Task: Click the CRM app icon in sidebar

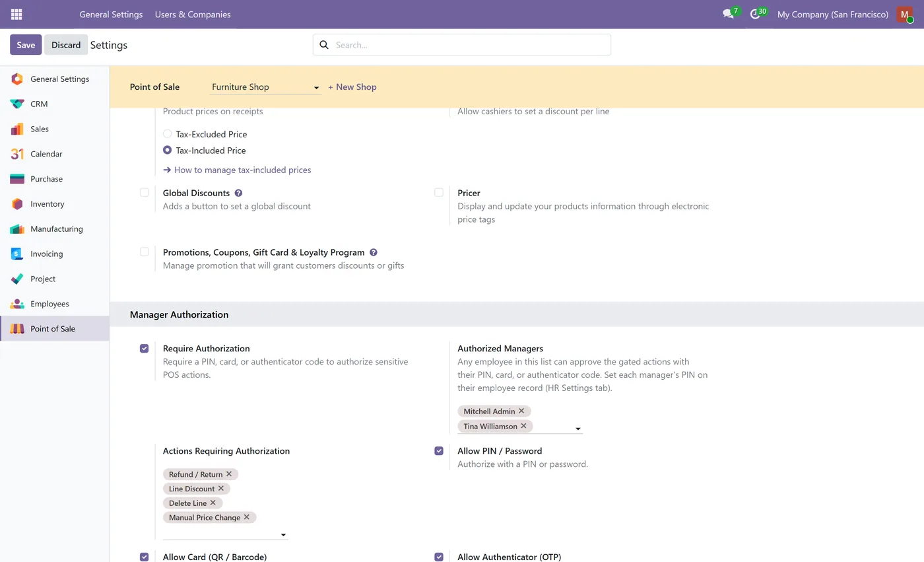Action: (x=17, y=104)
